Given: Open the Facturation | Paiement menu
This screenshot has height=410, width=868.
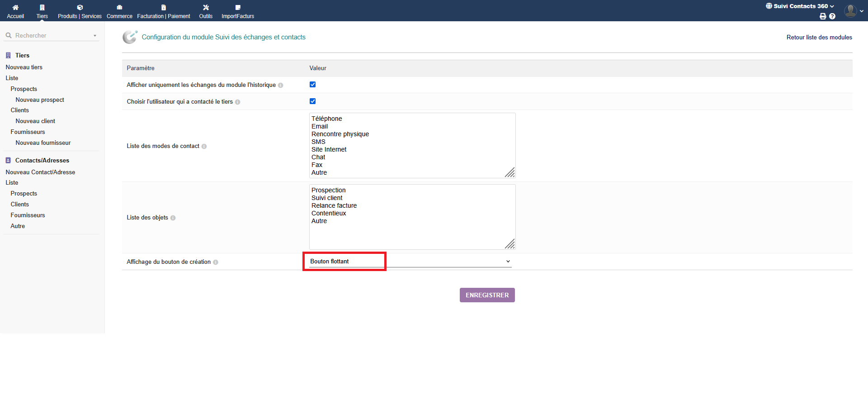Looking at the screenshot, I should 164,11.
